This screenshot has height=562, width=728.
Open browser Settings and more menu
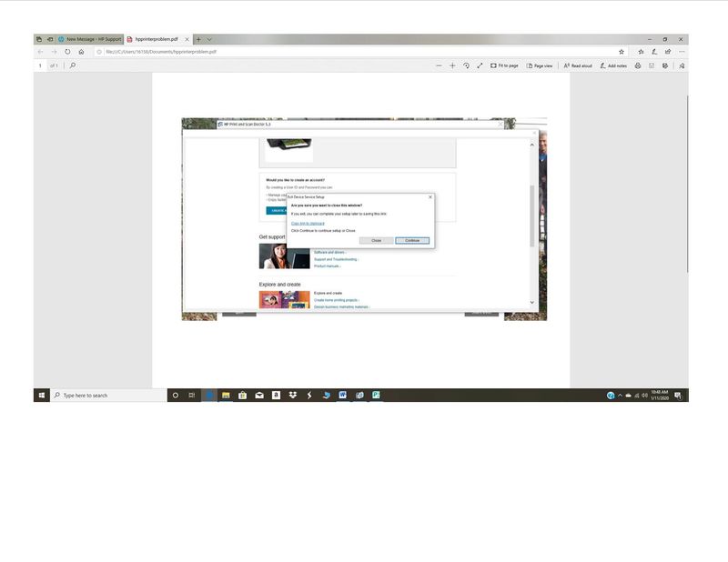tap(682, 52)
